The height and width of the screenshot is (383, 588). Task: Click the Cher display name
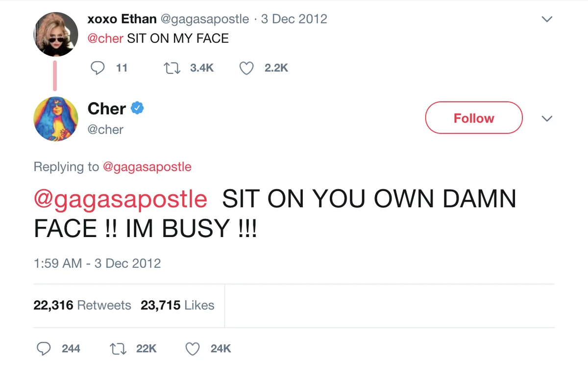107,108
